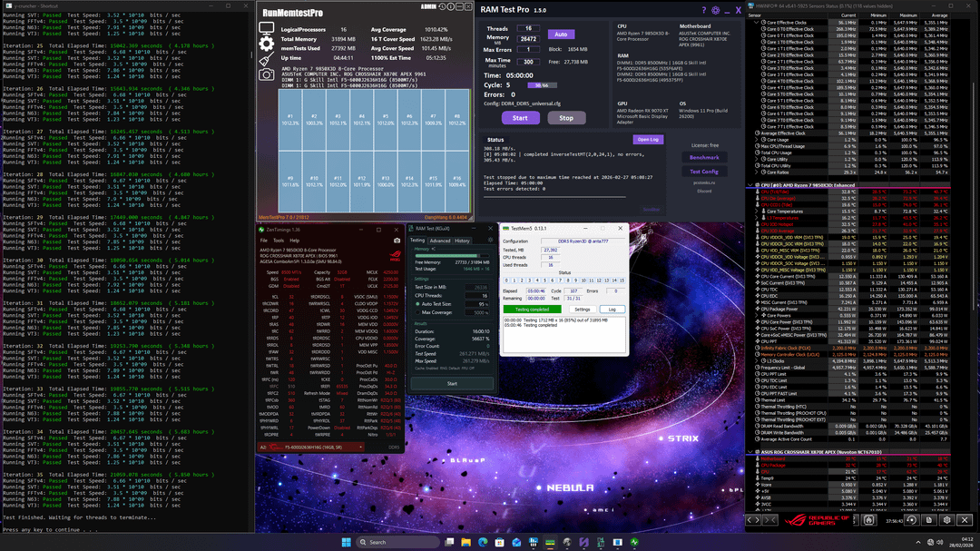Open RAM Test Pro help question mark
980x551 pixels.
tap(704, 12)
